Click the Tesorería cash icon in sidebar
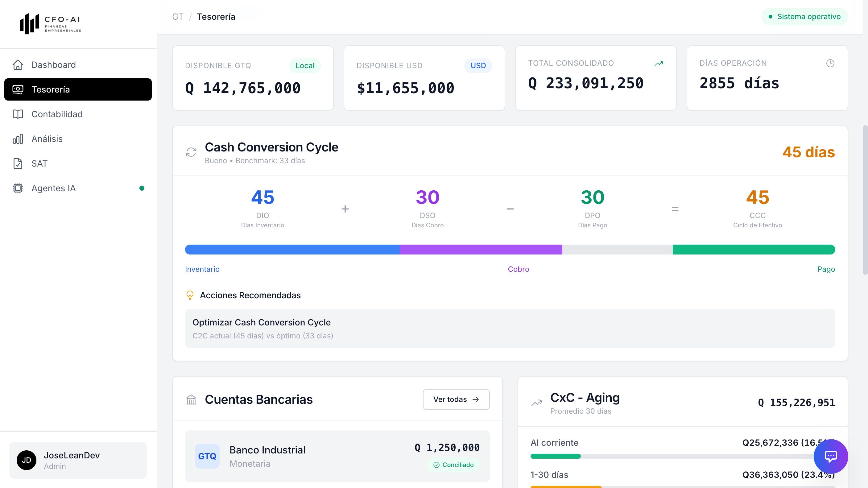The width and height of the screenshot is (868, 488). click(x=18, y=89)
